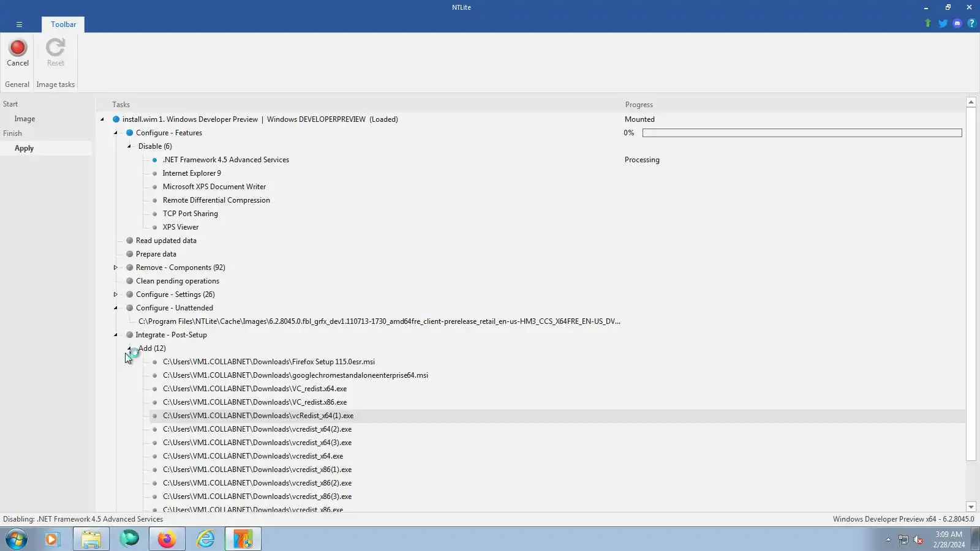The height and width of the screenshot is (551, 980).
Task: Open the NTLite Twitter link icon
Action: coord(943,23)
